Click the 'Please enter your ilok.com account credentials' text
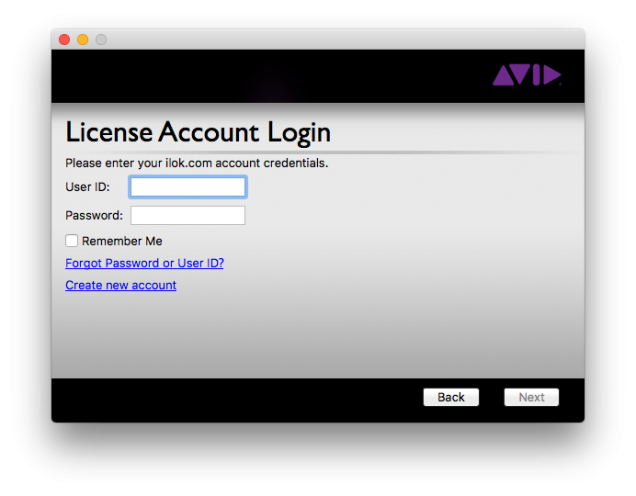The image size is (636, 496). pyautogui.click(x=197, y=163)
